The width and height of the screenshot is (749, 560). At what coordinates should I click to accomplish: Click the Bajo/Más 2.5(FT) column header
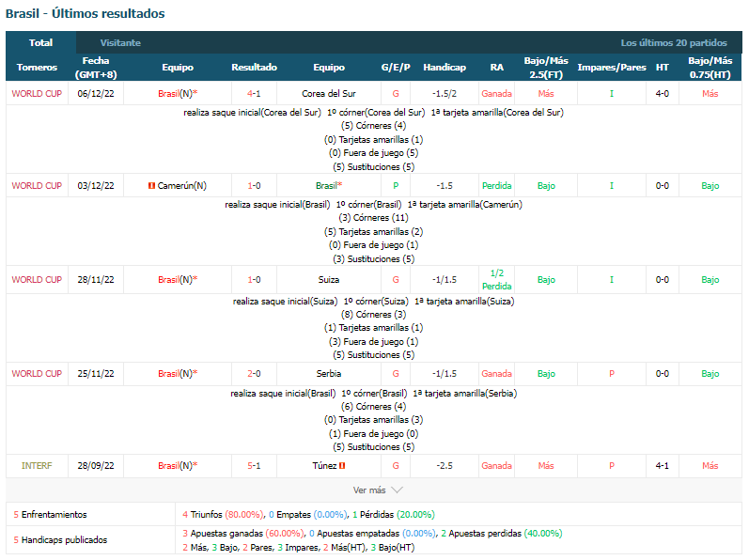pos(546,68)
